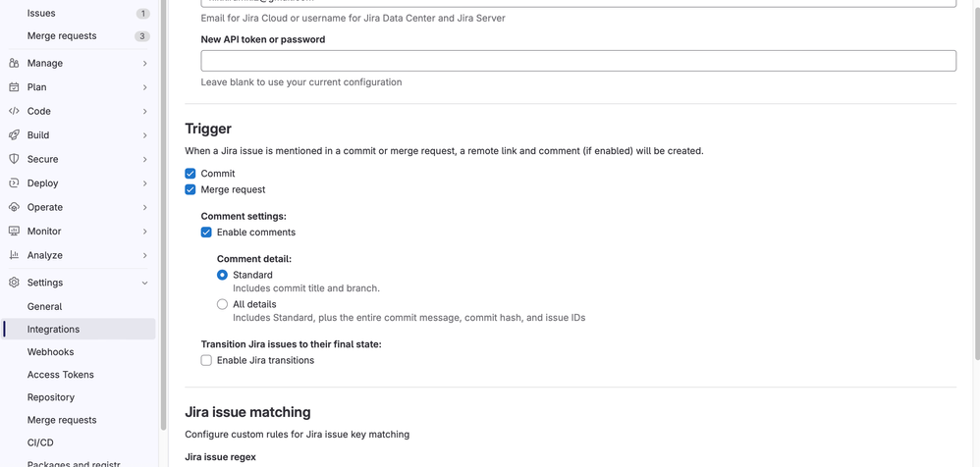Click the Code brackets icon

click(x=14, y=111)
